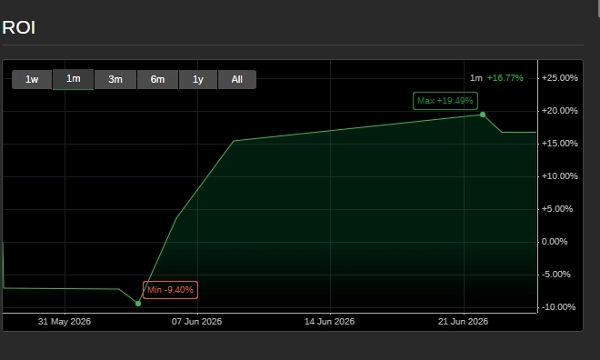The height and width of the screenshot is (360, 600).
Task: Click the +5.00% axis label
Action: pos(557,209)
